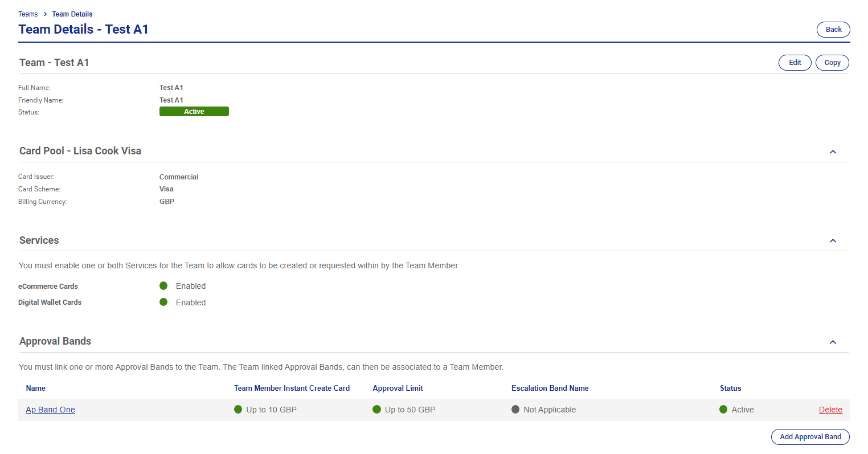Collapse the Approval Bands section chevron

click(x=833, y=342)
